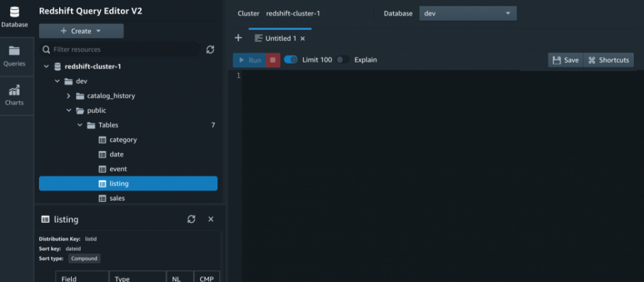Expand the catalog_history schema node
Screen dimensions: 644x282
68,96
